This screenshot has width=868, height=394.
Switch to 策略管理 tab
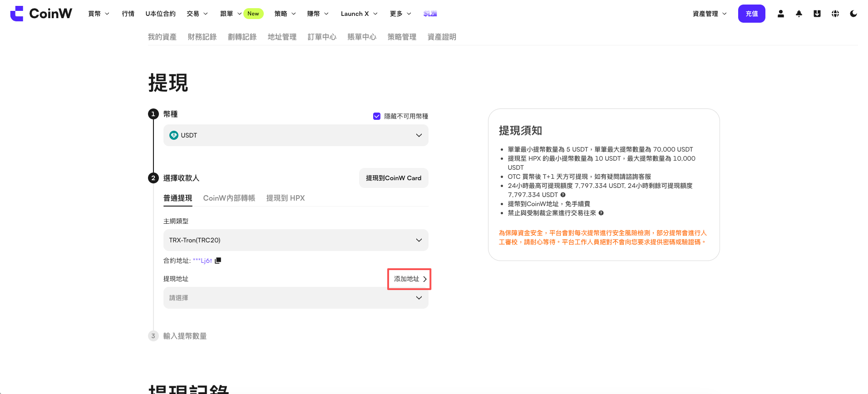coord(402,37)
